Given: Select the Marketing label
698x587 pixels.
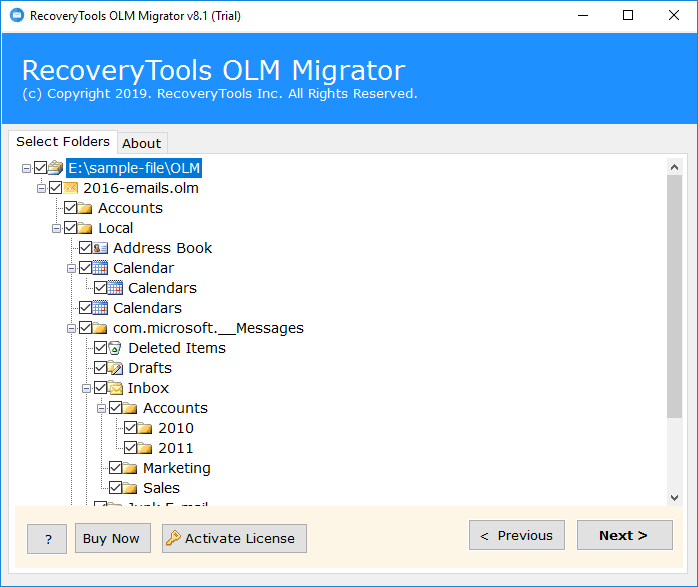Looking at the screenshot, I should click(177, 468).
